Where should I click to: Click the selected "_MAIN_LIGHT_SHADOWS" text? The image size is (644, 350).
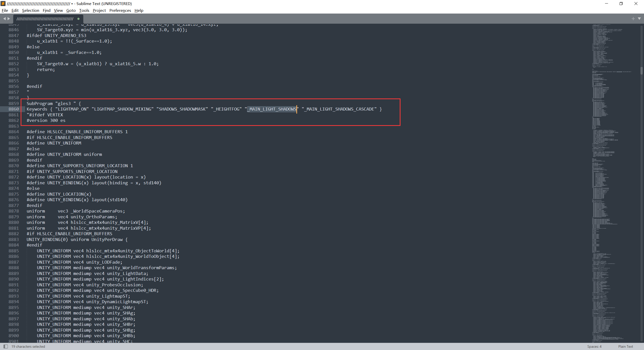click(272, 109)
